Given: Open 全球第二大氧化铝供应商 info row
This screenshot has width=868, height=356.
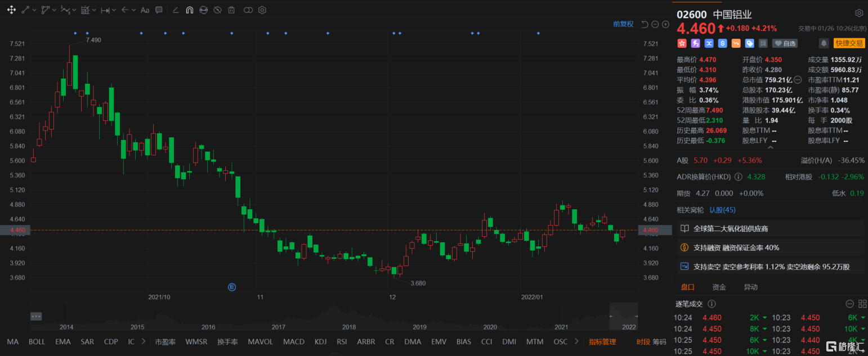Looking at the screenshot, I should (770, 228).
